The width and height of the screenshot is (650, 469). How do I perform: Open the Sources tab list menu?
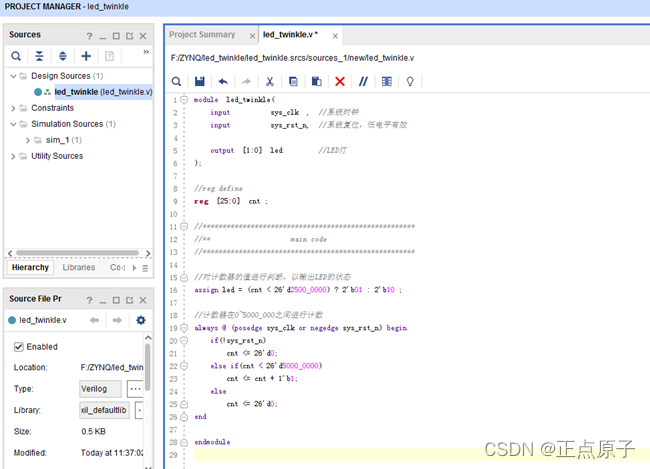145,268
